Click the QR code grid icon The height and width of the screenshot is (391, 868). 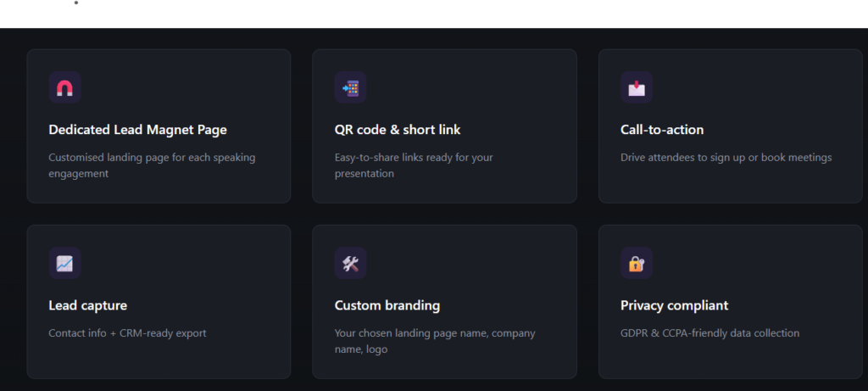point(350,87)
